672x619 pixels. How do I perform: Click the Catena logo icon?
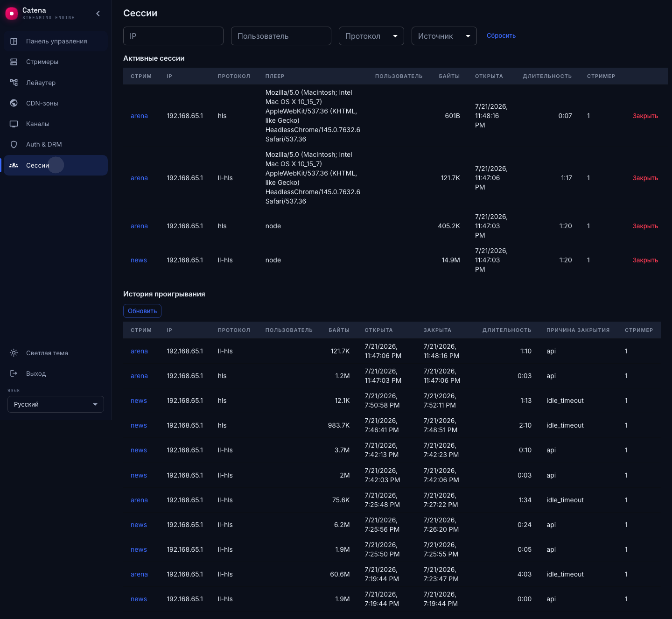[12, 14]
